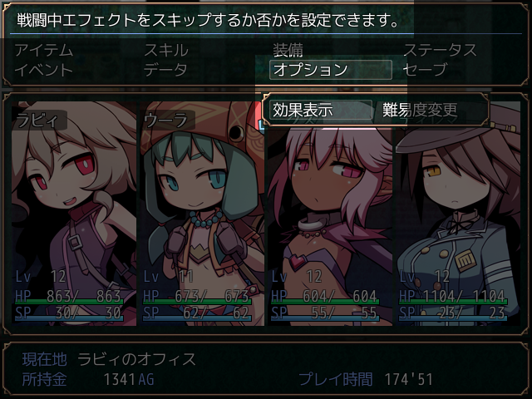Viewport: 532px width, 399px height.
Task: Open the データ menu
Action: tap(166, 70)
